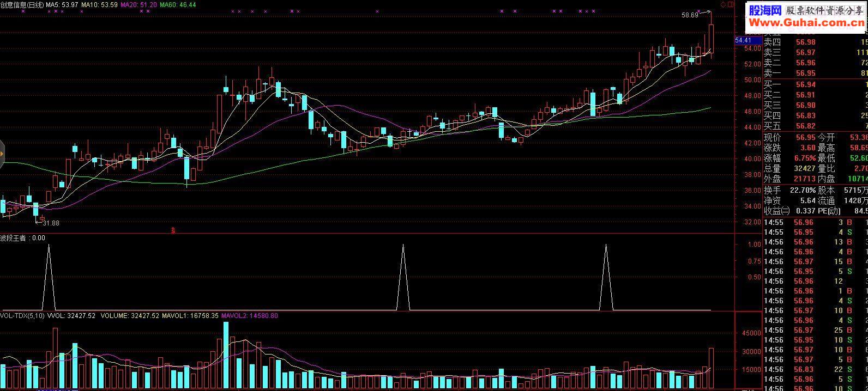Click the middle spike in 波段王者 indicator

[403, 278]
